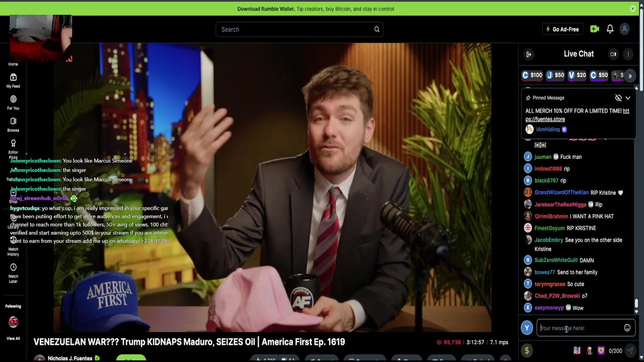
Task: Click the video player area
Action: [x=272, y=188]
